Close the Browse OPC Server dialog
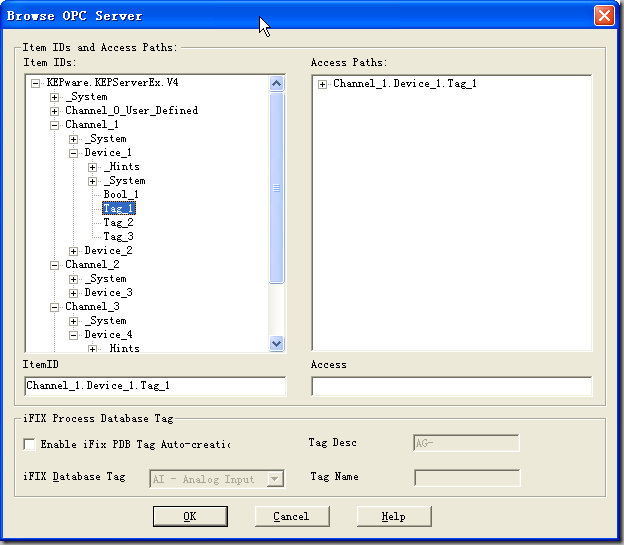This screenshot has width=624, height=545. click(604, 16)
